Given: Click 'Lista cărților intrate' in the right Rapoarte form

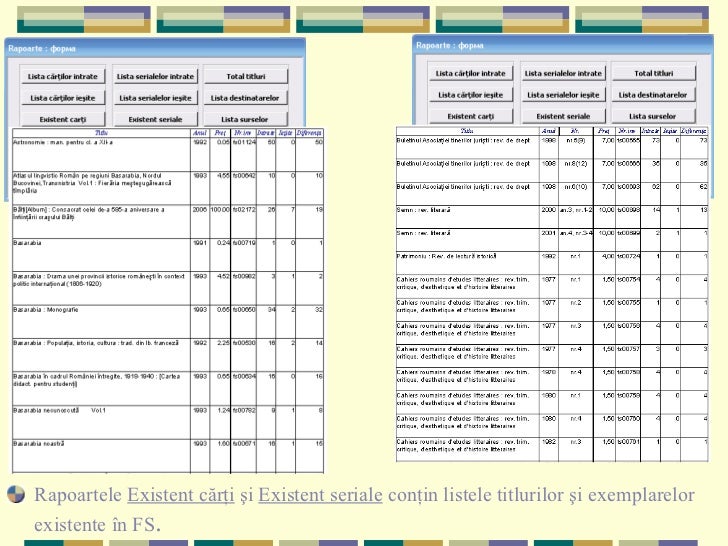Looking at the screenshot, I should (470, 73).
